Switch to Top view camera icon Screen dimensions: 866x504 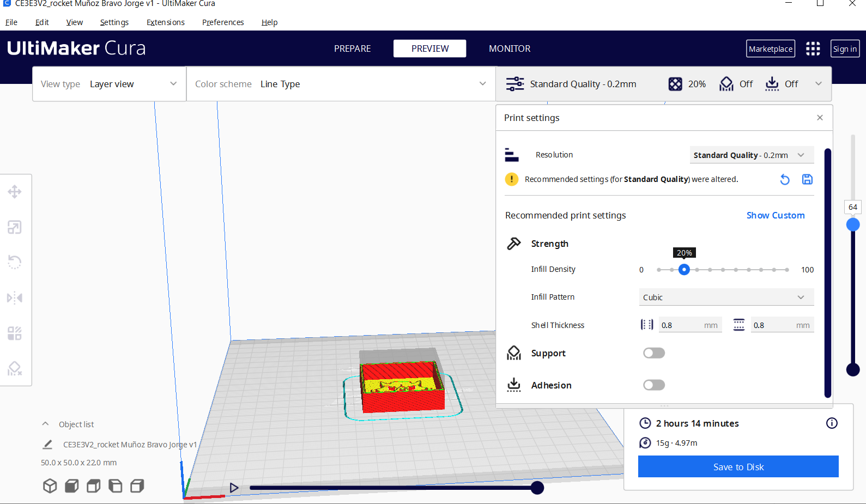pyautogui.click(x=94, y=485)
